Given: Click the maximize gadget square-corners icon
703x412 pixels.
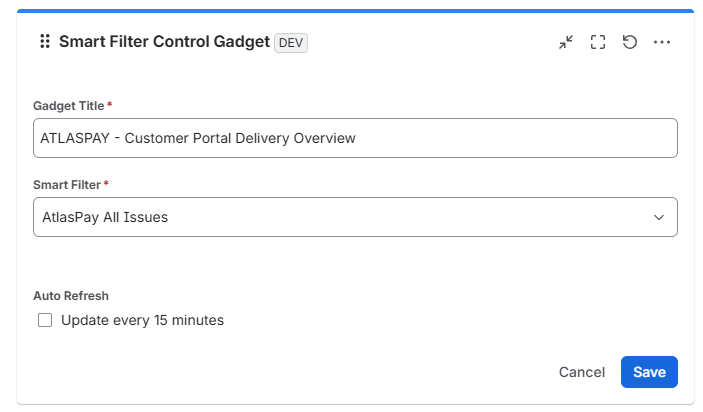Looking at the screenshot, I should tap(598, 42).
